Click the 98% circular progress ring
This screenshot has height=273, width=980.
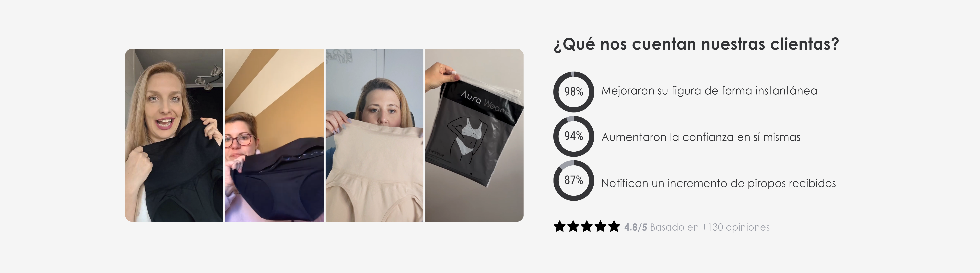pyautogui.click(x=573, y=92)
